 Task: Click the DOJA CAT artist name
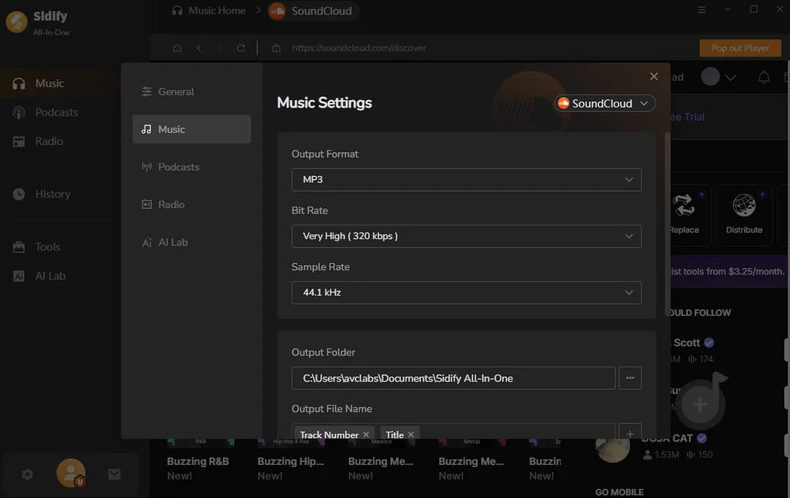[668, 439]
